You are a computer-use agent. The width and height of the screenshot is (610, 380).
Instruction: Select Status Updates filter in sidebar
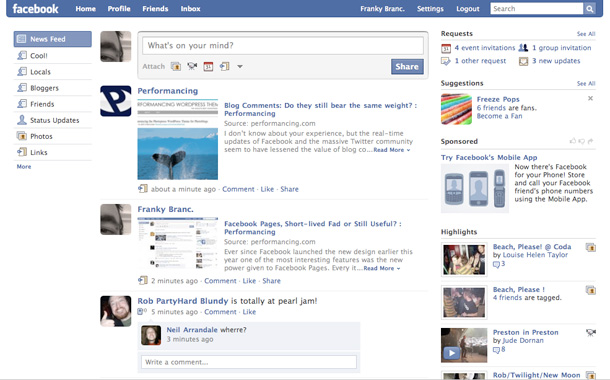point(53,120)
